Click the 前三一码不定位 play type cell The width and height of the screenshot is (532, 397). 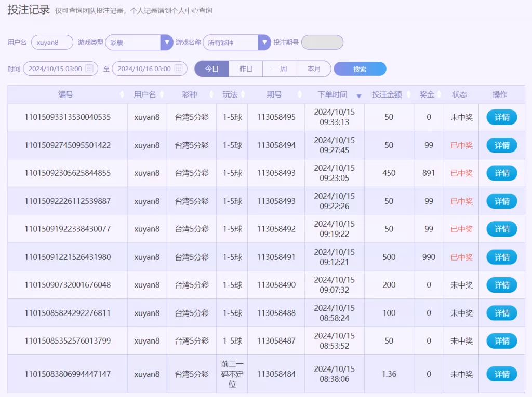232,374
